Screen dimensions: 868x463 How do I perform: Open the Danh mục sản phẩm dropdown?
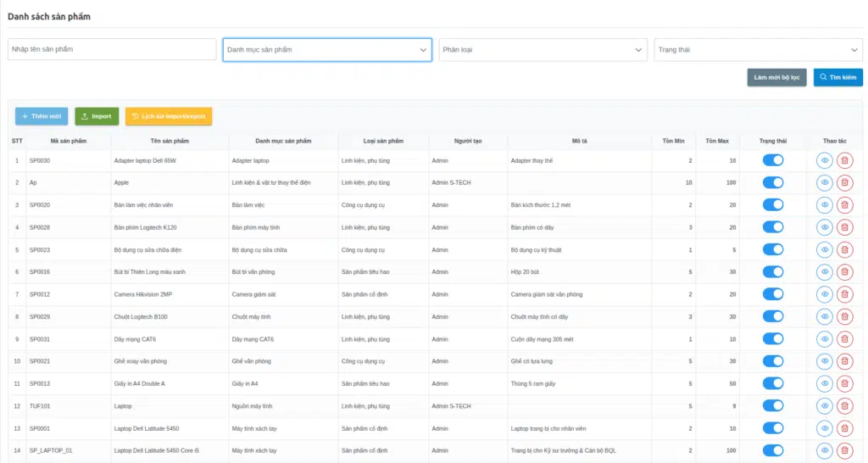coord(327,50)
